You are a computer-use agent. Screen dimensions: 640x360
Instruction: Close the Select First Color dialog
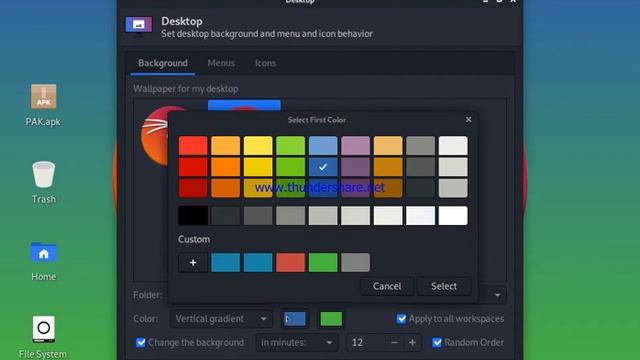469,119
